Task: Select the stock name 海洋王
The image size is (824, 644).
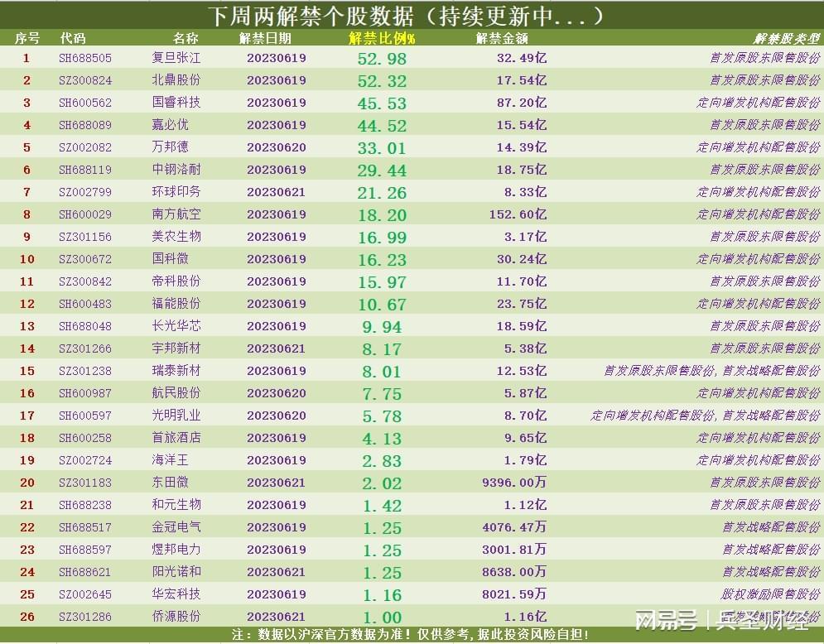Action: (171, 459)
